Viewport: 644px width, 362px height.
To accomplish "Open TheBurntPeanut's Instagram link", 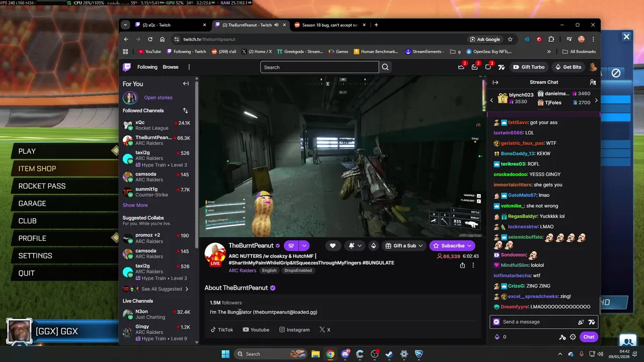I will (294, 330).
